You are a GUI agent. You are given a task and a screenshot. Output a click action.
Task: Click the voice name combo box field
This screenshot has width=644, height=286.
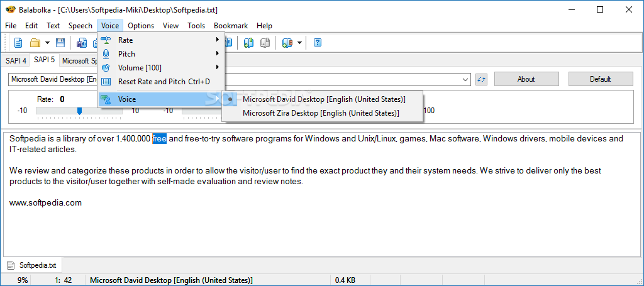(x=239, y=79)
